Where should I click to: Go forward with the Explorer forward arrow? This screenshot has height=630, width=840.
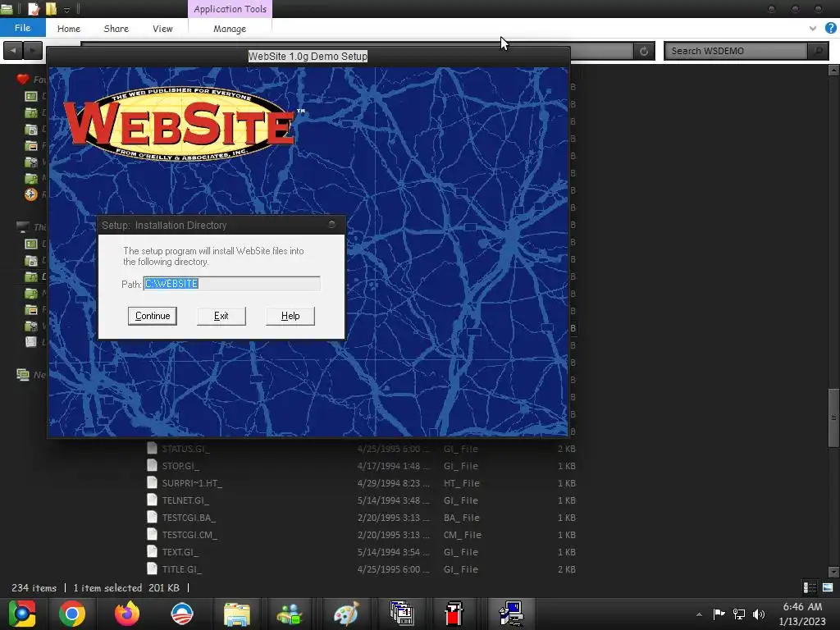(33, 51)
